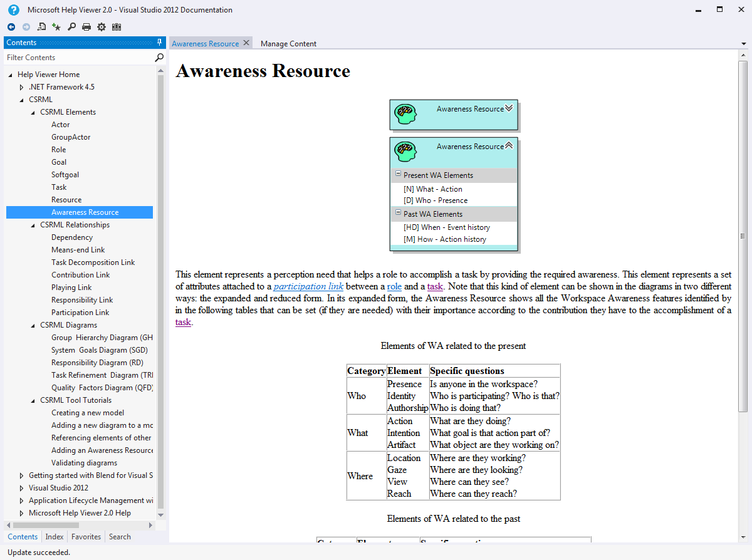This screenshot has height=560, width=752.
Task: Open Manage Content books icon
Action: pos(117,27)
